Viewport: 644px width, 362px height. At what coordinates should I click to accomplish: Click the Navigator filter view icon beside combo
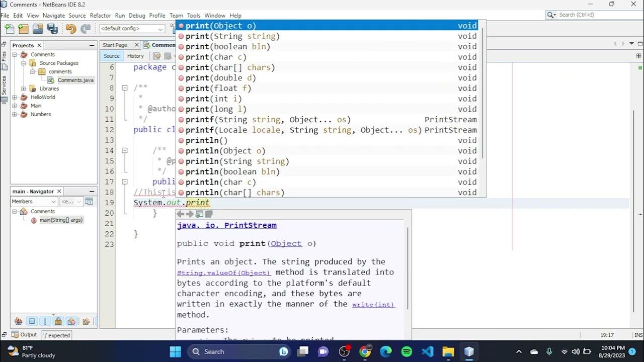pos(89,202)
